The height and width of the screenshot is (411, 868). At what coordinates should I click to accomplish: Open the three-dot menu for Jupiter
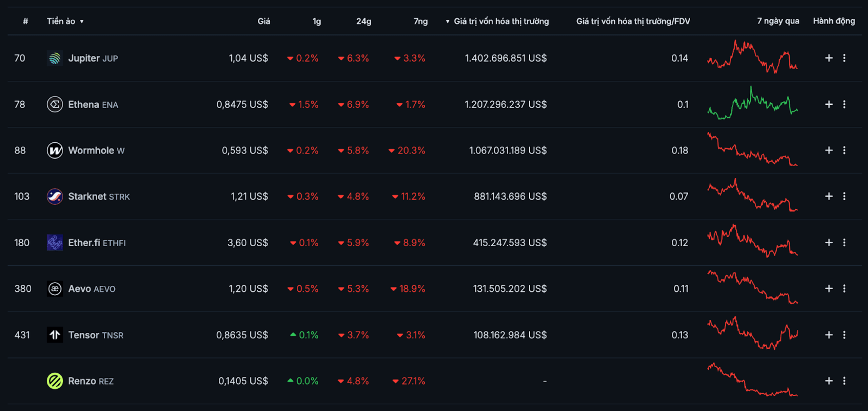844,58
